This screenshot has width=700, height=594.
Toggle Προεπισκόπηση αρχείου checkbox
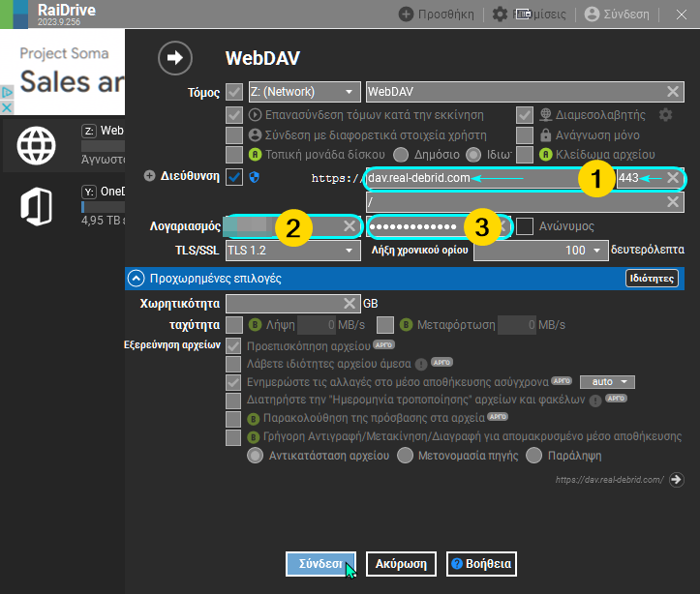[233, 345]
